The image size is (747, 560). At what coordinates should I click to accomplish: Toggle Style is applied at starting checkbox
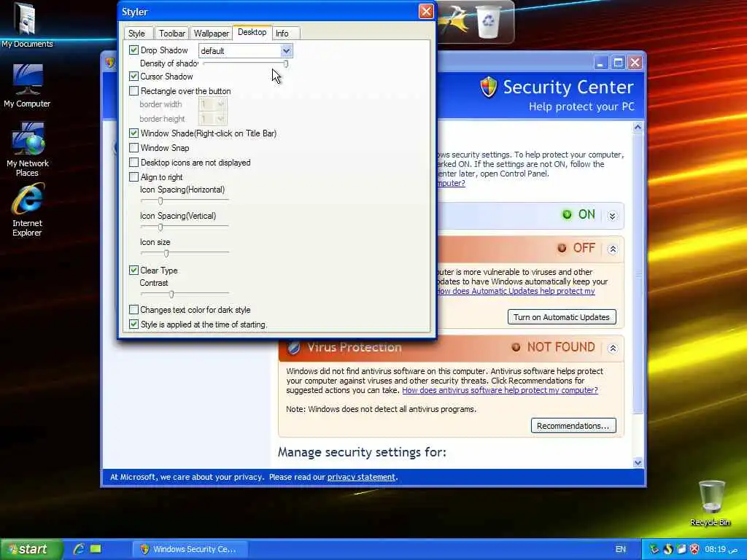(x=134, y=324)
